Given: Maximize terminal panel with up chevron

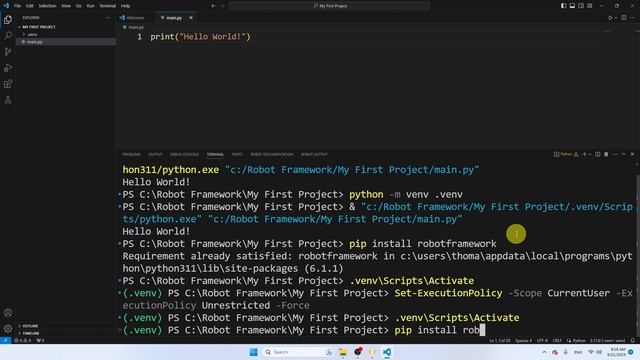Looking at the screenshot, I should pyautogui.click(x=623, y=154).
